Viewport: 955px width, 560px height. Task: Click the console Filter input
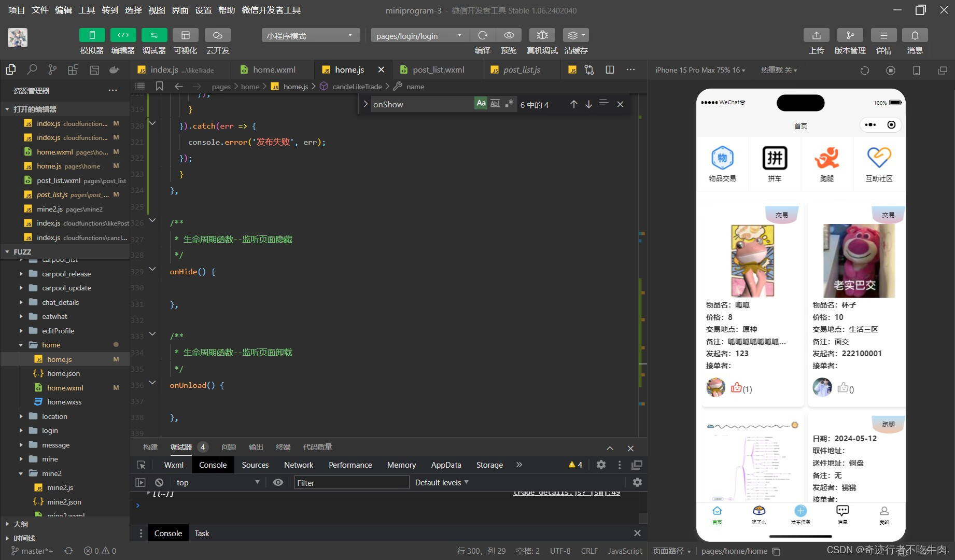352,483
